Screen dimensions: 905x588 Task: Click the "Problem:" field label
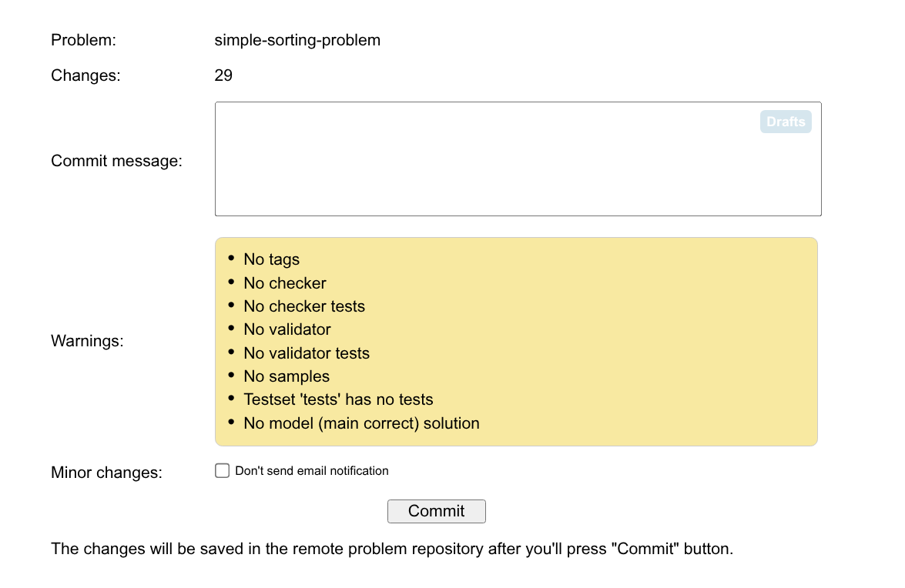(x=83, y=40)
